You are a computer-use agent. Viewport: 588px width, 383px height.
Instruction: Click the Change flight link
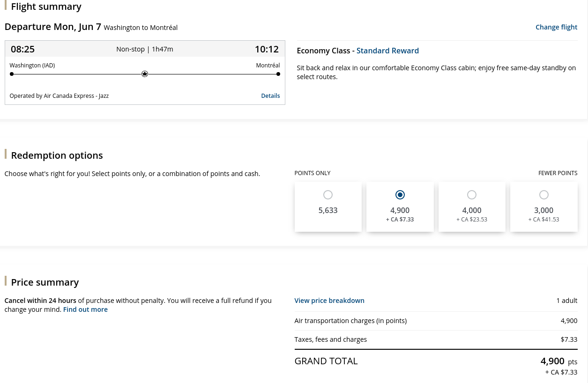click(556, 27)
